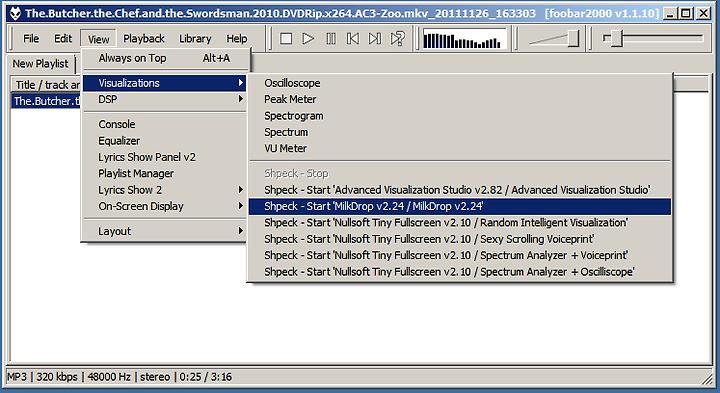
Task: Select Peak Meter visualization
Action: pos(460,99)
